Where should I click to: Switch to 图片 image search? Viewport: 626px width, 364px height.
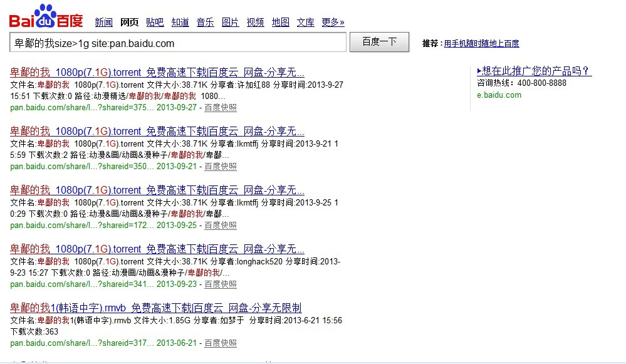(230, 23)
